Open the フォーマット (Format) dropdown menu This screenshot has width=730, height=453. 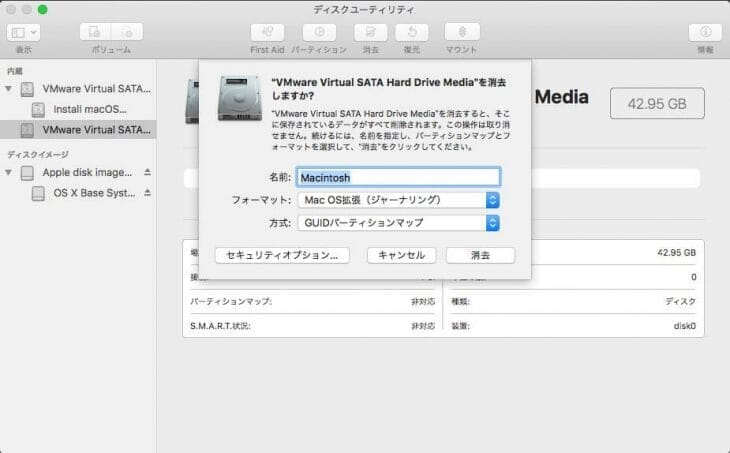[x=399, y=200]
